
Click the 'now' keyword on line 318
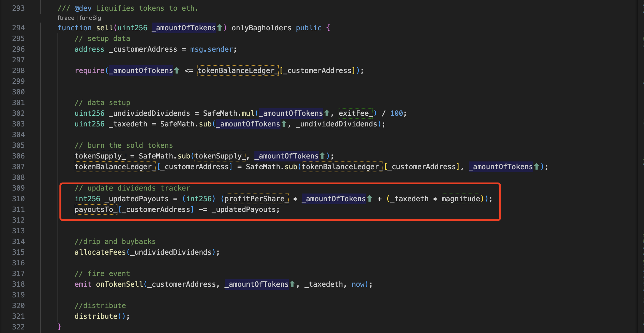coord(358,284)
